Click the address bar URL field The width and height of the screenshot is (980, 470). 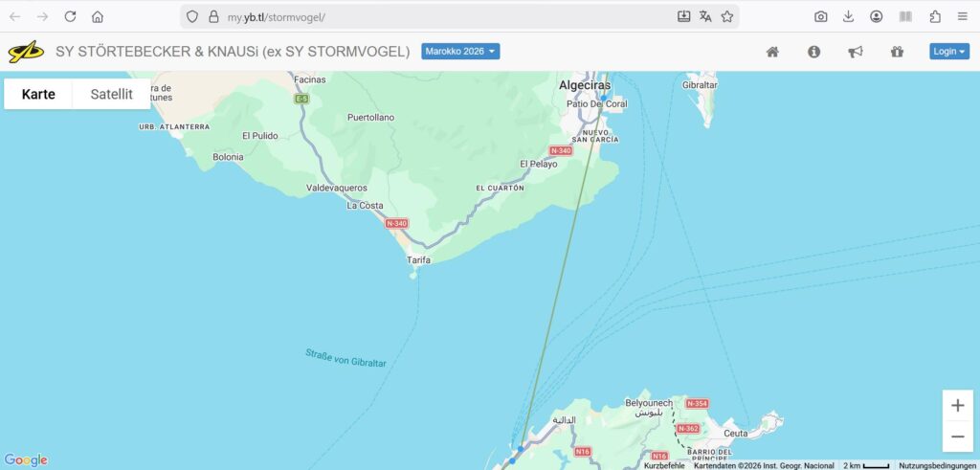click(x=431, y=16)
